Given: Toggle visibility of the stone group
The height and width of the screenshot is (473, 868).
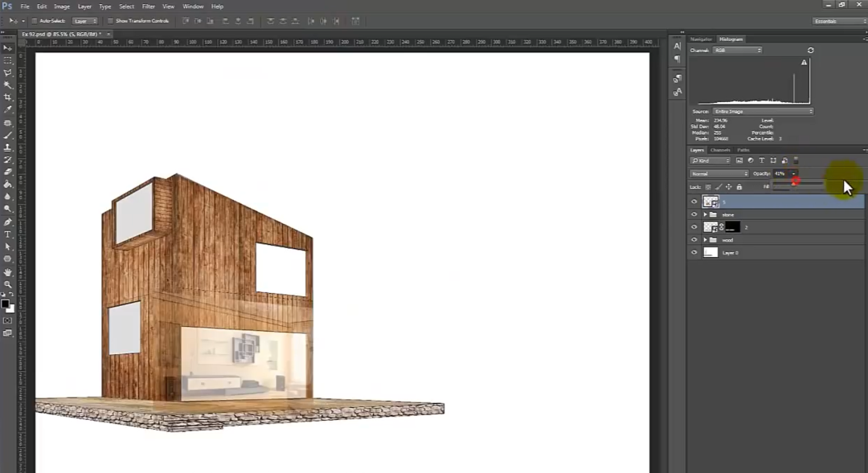Looking at the screenshot, I should (x=694, y=214).
